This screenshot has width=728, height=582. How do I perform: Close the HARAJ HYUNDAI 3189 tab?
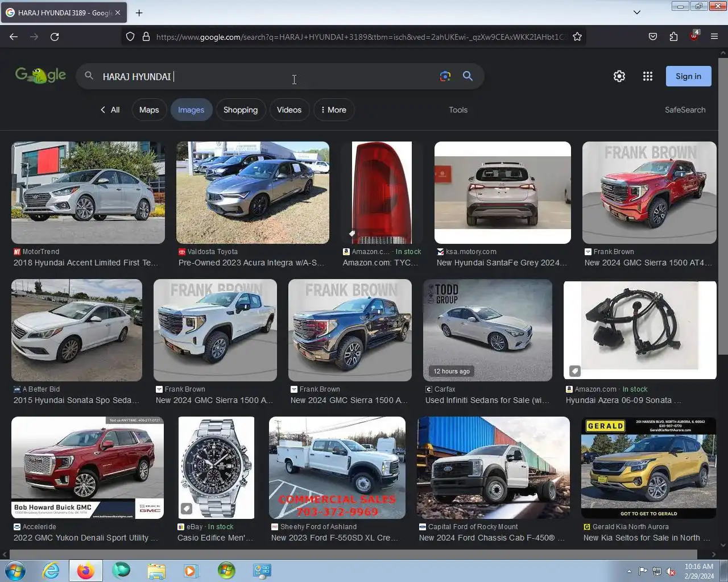[x=118, y=13]
